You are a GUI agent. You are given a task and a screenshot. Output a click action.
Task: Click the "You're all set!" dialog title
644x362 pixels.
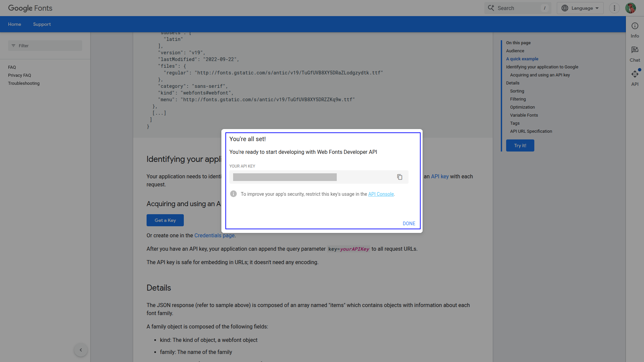[x=248, y=139]
